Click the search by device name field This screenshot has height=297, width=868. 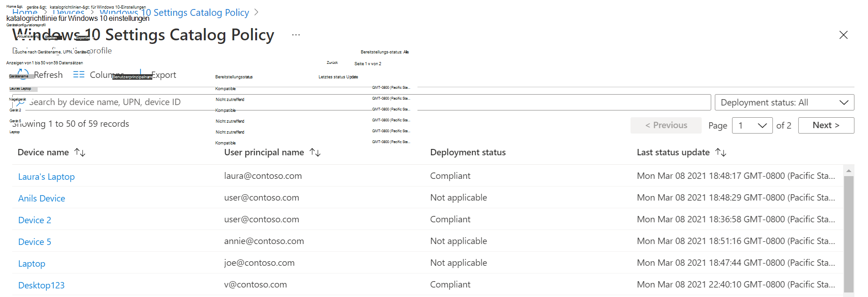(363, 102)
